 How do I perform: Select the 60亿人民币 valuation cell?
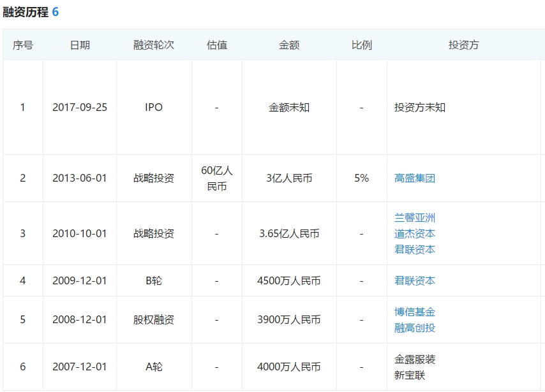click(x=217, y=178)
